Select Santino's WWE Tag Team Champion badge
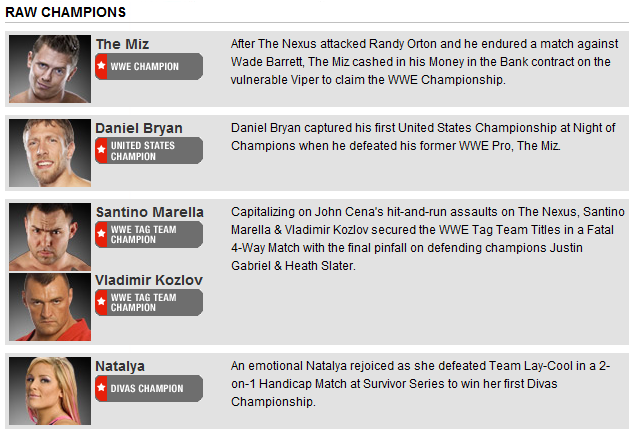The width and height of the screenshot is (636, 437). tap(149, 234)
